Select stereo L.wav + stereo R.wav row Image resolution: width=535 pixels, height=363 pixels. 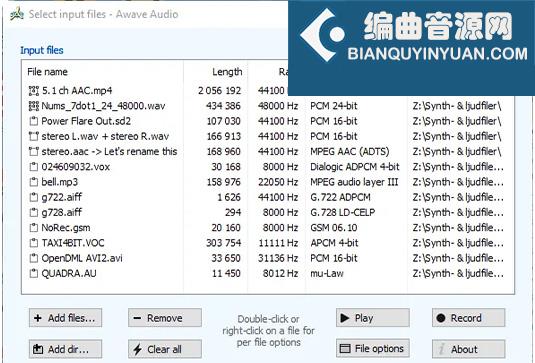105,136
